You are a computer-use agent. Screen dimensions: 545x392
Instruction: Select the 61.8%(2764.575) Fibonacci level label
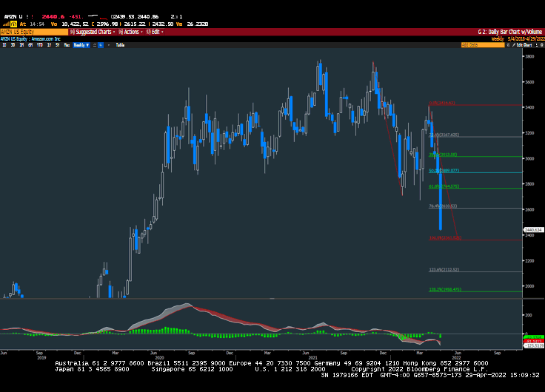444,186
